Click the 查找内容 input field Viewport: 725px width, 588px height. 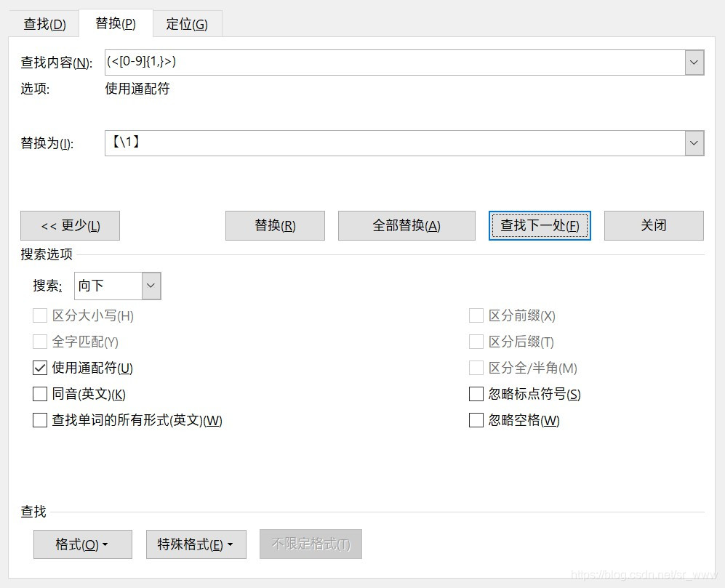coord(394,63)
